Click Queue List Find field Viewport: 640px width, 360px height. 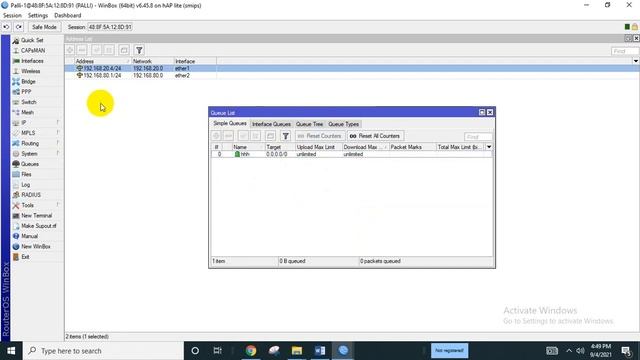pos(478,137)
